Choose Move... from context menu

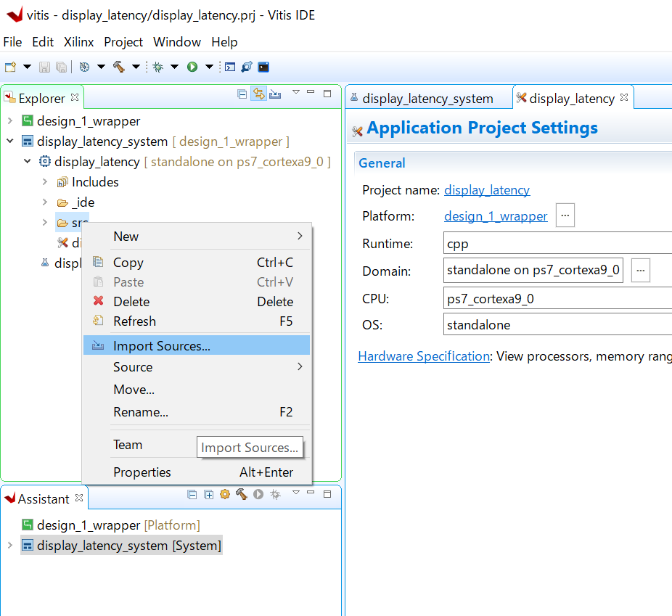pos(197,390)
